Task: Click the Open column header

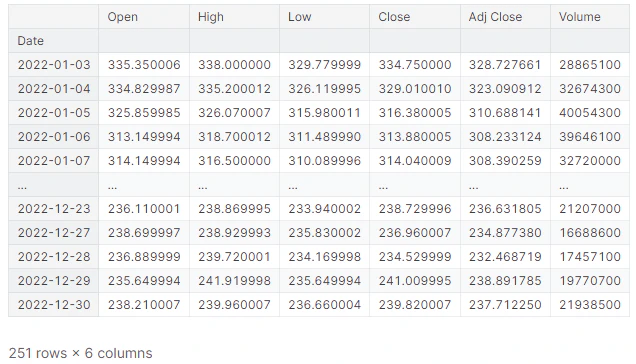Action: [x=122, y=17]
